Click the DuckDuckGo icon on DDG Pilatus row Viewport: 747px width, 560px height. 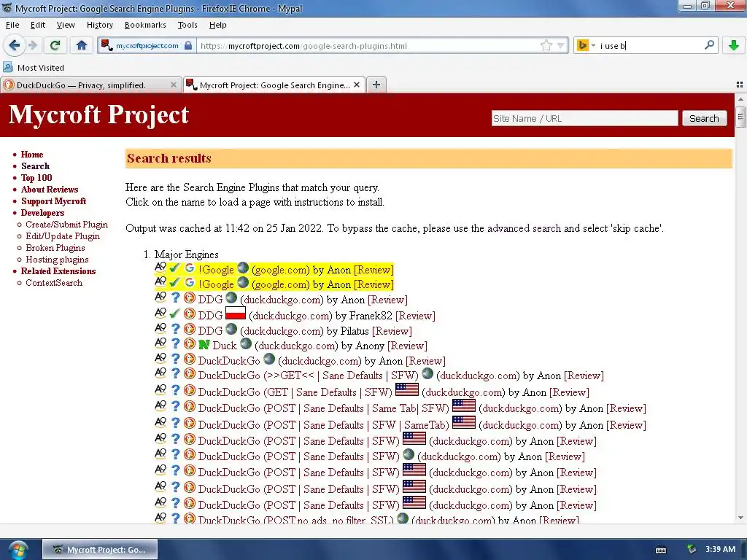190,329
